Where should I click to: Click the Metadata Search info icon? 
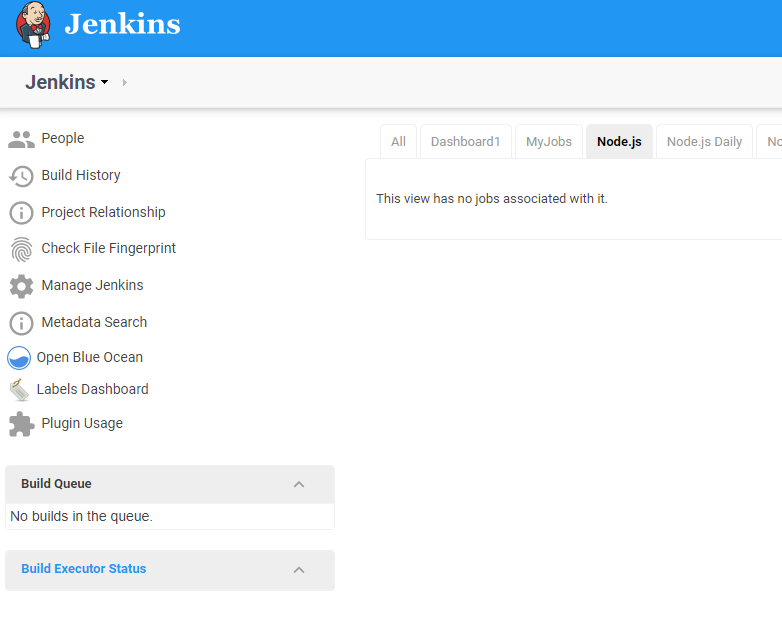pyautogui.click(x=21, y=323)
